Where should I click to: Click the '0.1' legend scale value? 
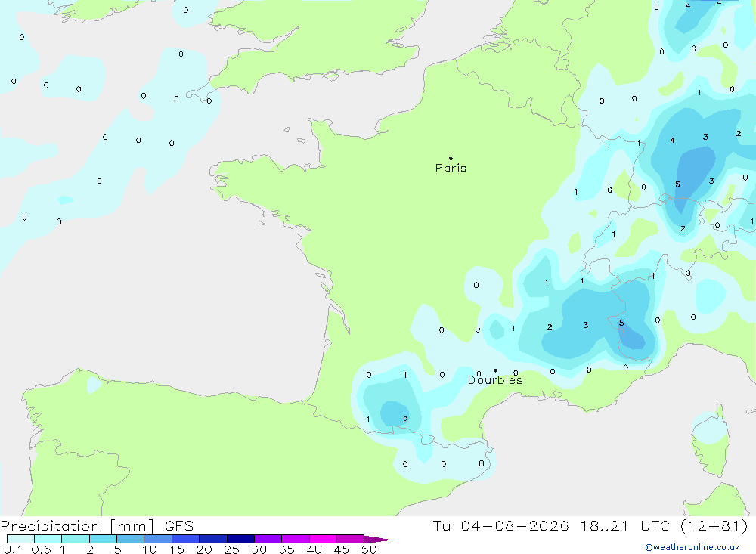tap(13, 549)
